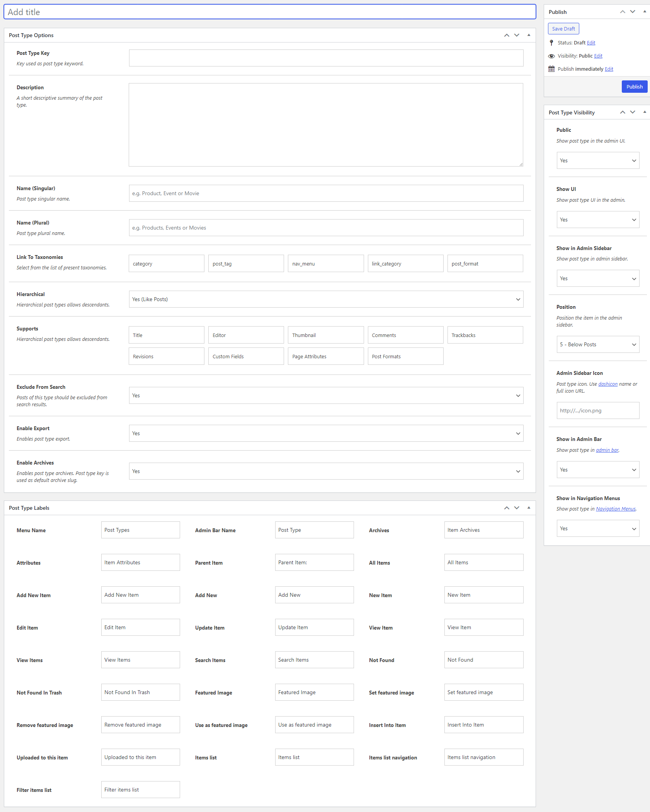The height and width of the screenshot is (812, 650).
Task: Toggle the link_category taxonomy option
Action: (405, 264)
